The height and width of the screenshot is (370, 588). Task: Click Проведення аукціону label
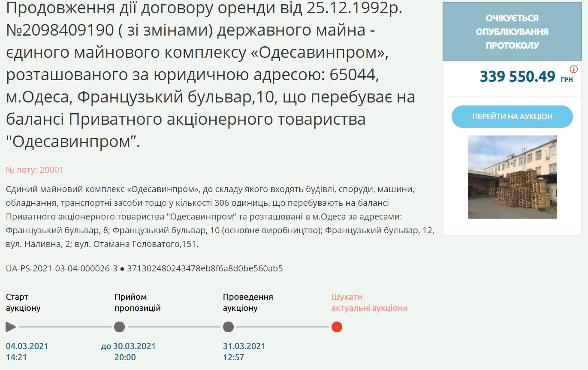pos(248,302)
